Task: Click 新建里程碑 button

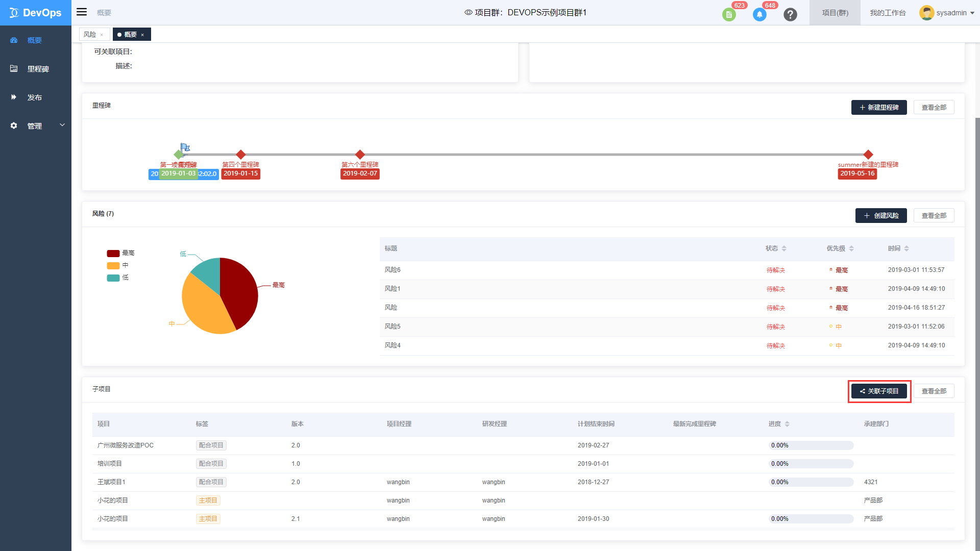Action: [x=880, y=107]
